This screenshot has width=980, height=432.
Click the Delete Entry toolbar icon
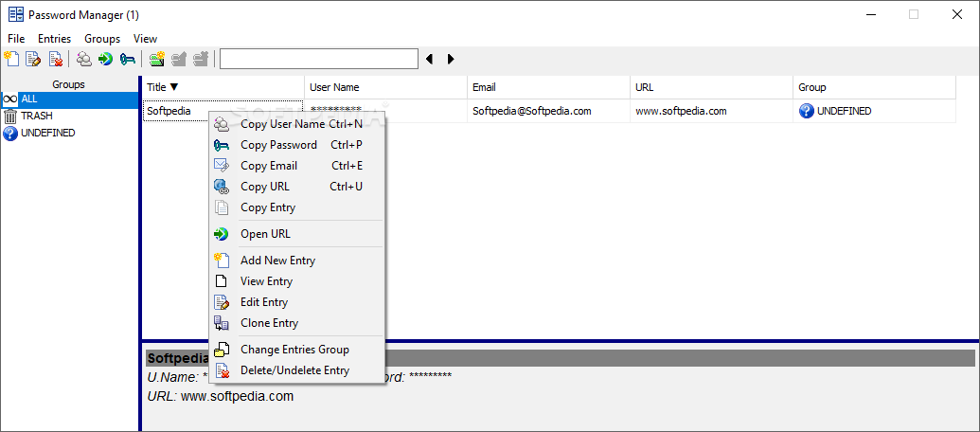pos(56,59)
